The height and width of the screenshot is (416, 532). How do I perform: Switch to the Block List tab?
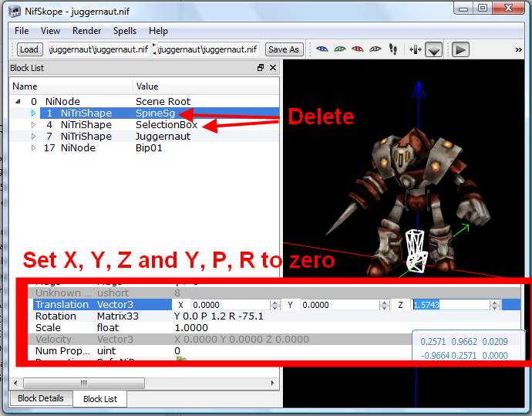[100, 399]
